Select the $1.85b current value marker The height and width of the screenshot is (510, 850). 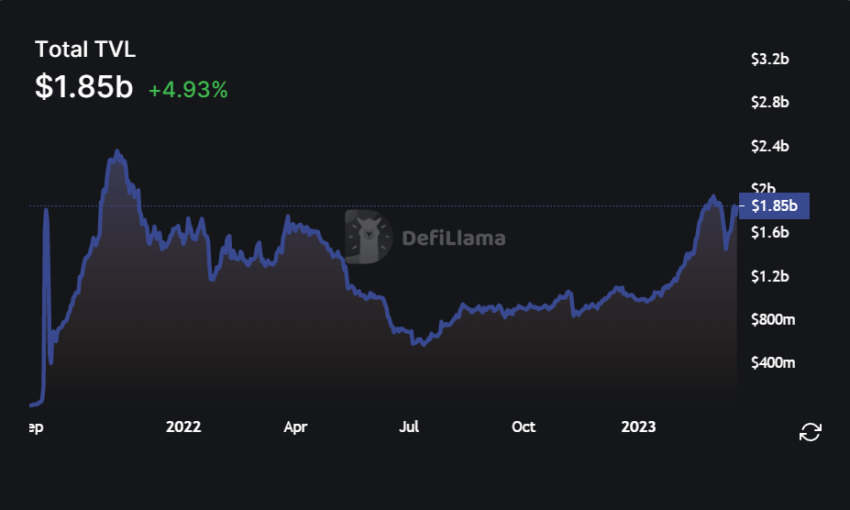click(x=774, y=206)
